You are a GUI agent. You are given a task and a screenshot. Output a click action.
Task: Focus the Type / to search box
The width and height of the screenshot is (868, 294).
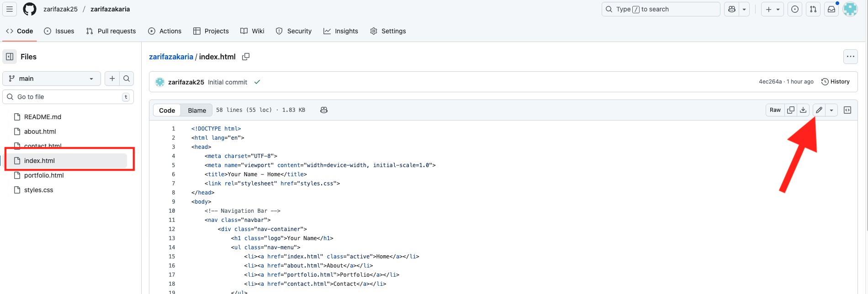pyautogui.click(x=661, y=9)
